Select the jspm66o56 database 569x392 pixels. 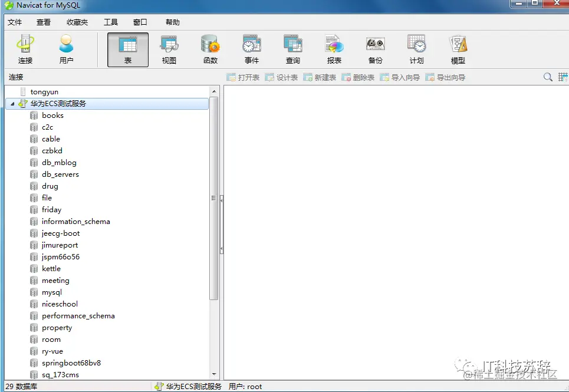pyautogui.click(x=61, y=257)
